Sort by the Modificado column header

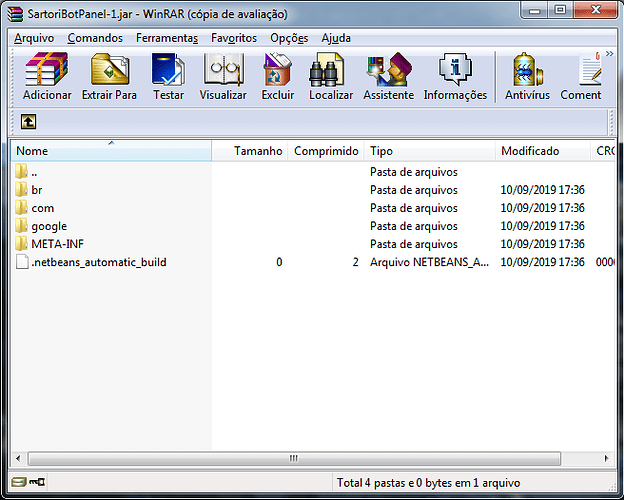tap(542, 151)
